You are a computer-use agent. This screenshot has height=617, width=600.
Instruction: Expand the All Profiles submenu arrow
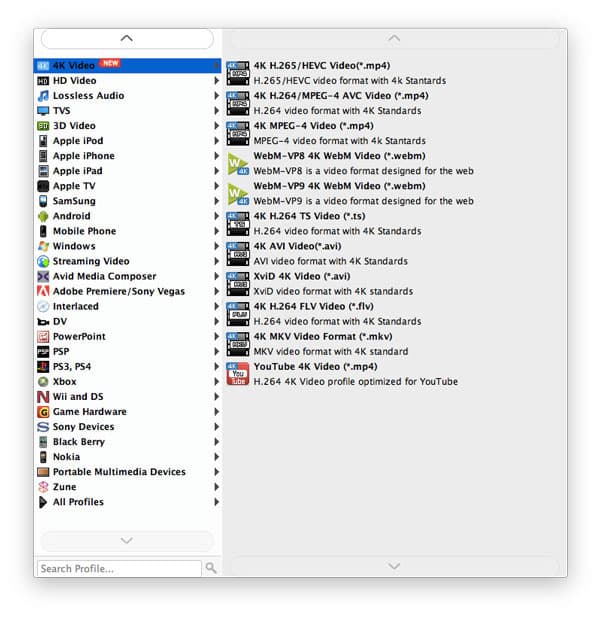pyautogui.click(x=216, y=502)
